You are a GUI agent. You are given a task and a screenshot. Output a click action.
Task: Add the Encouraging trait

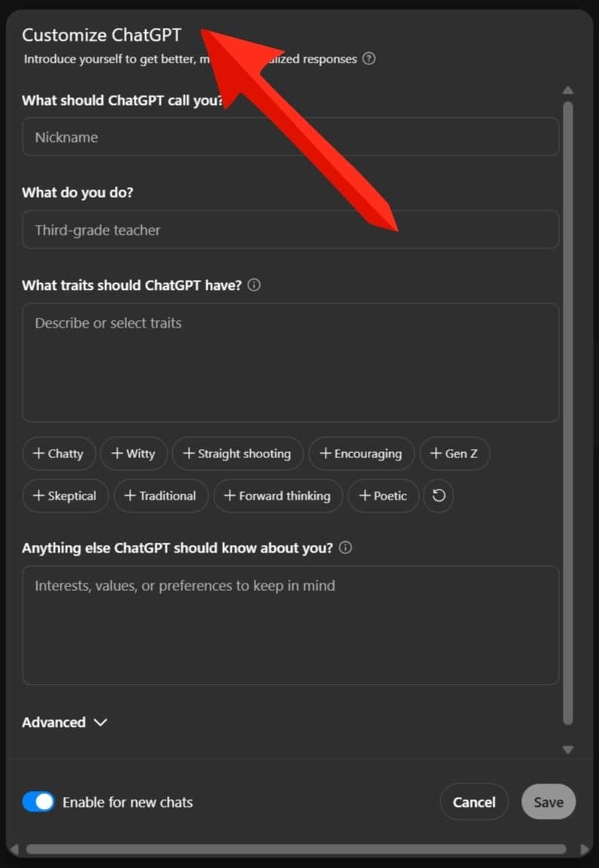coord(361,454)
